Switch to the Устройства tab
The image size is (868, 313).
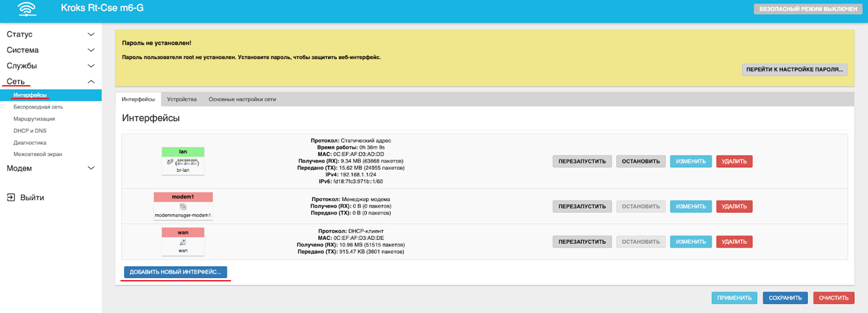click(181, 99)
